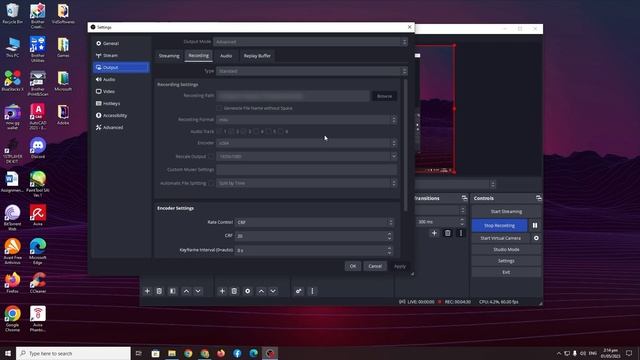The image size is (640, 360).
Task: Switch to the Streaming tab
Action: [169, 56]
